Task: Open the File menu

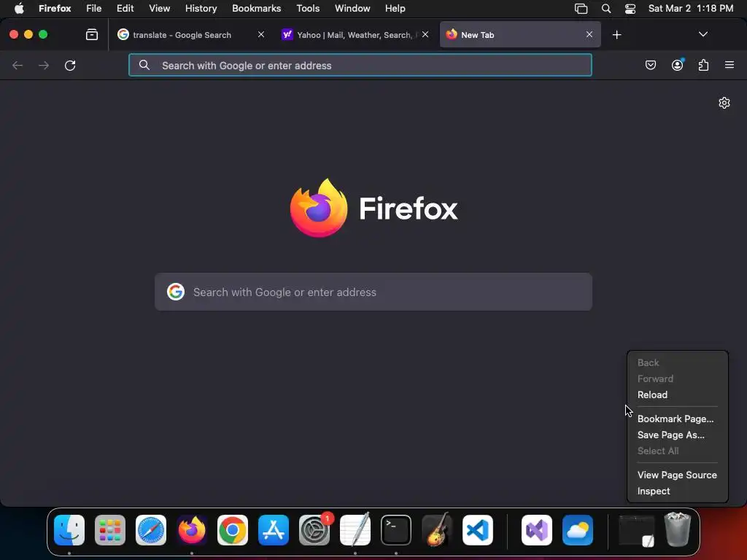Action: click(x=94, y=8)
